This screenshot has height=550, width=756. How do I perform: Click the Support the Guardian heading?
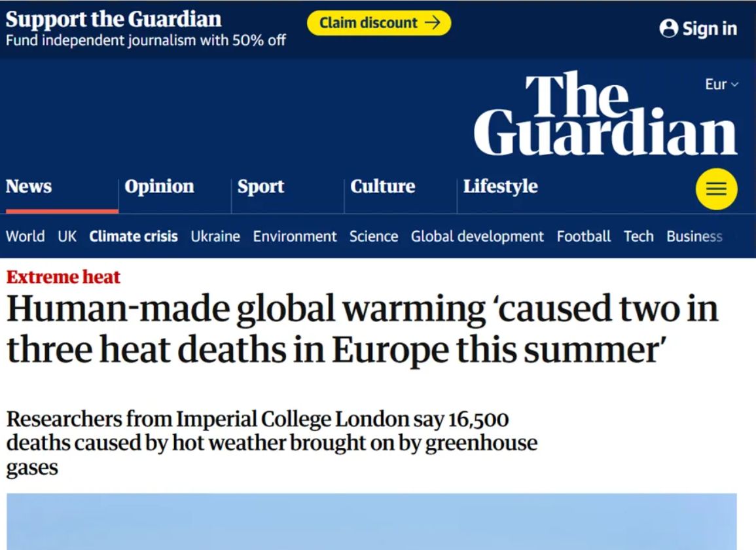click(x=113, y=19)
